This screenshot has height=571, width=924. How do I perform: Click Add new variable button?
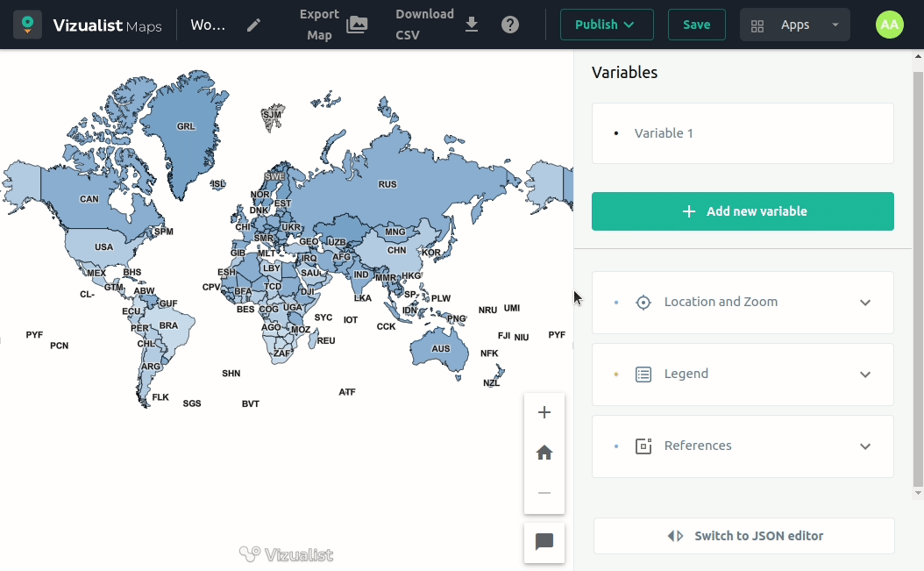click(743, 211)
